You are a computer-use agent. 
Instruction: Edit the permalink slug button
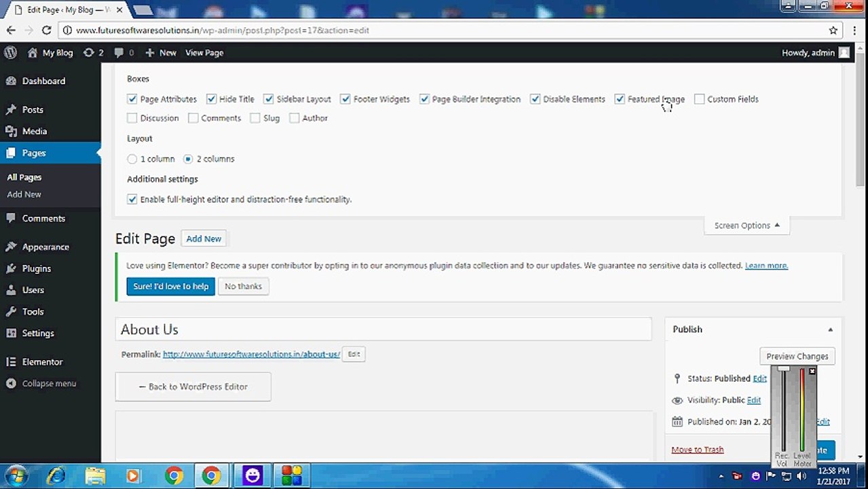pos(354,354)
